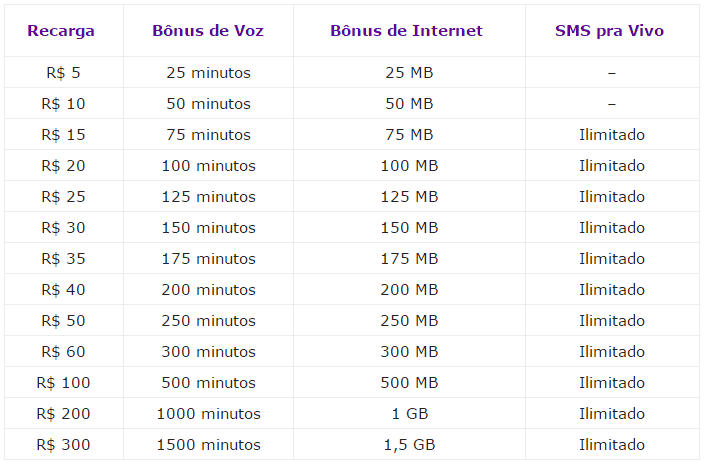Select the R$ 100 recharge cell
Screen dimensions: 706x464
click(x=63, y=383)
